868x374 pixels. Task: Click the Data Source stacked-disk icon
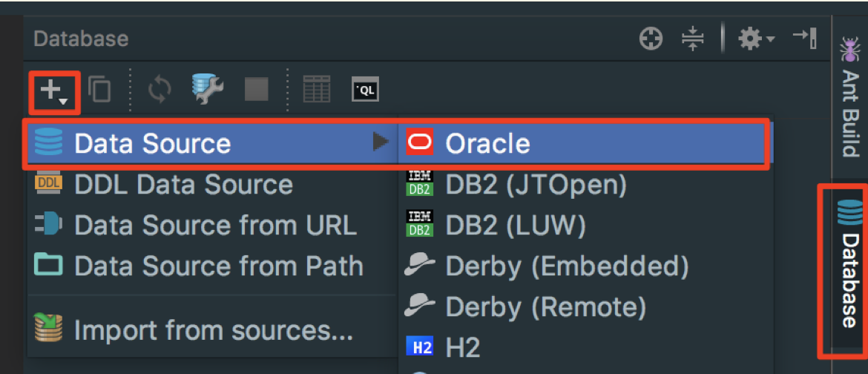[x=49, y=141]
